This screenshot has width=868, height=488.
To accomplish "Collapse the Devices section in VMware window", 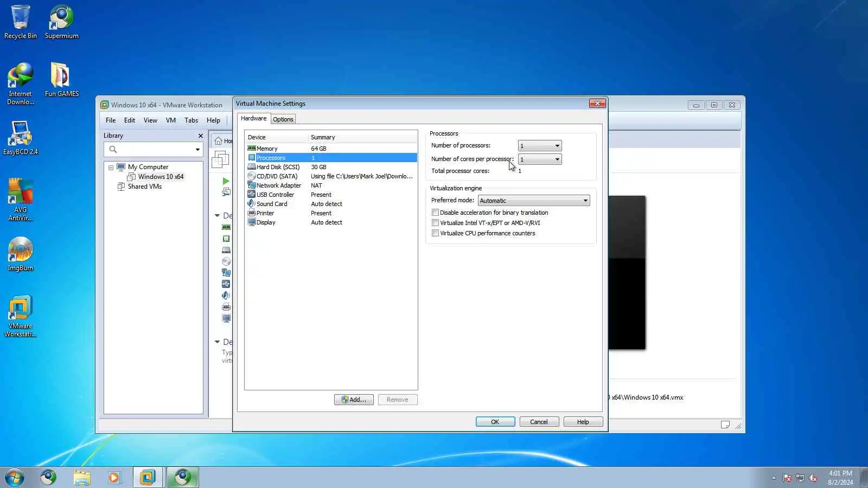I will tap(218, 216).
